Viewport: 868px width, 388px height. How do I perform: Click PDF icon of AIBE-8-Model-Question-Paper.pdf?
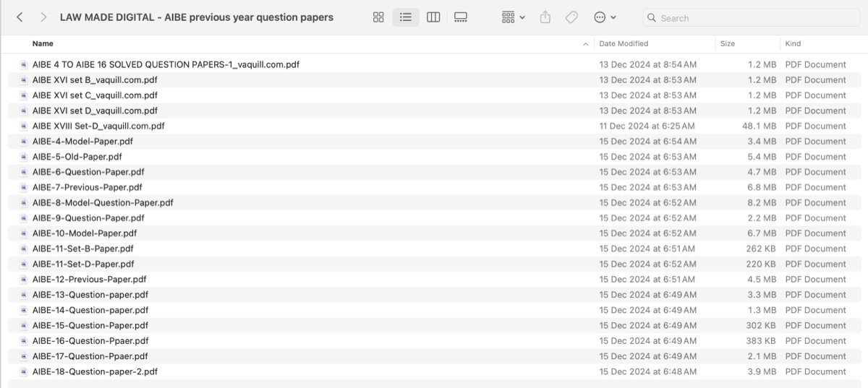(24, 203)
